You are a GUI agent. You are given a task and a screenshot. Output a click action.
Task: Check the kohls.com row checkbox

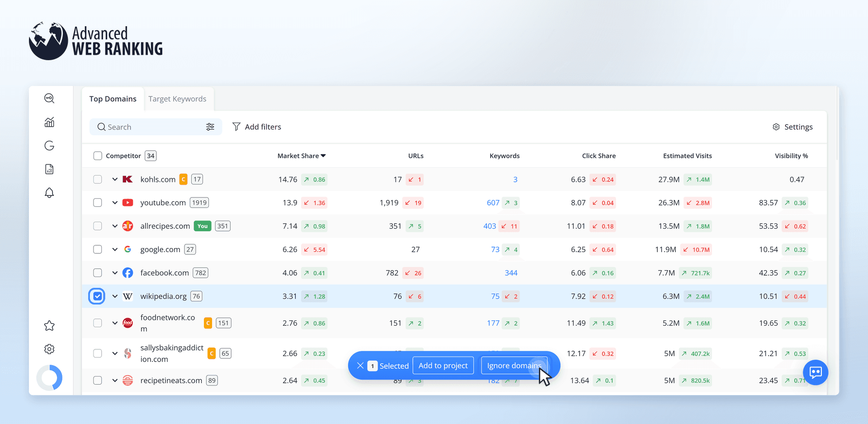click(98, 179)
